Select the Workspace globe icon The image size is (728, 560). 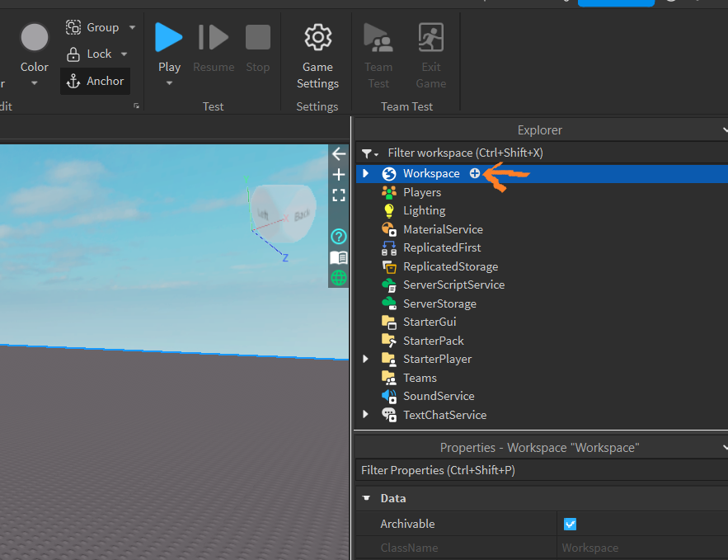tap(389, 174)
